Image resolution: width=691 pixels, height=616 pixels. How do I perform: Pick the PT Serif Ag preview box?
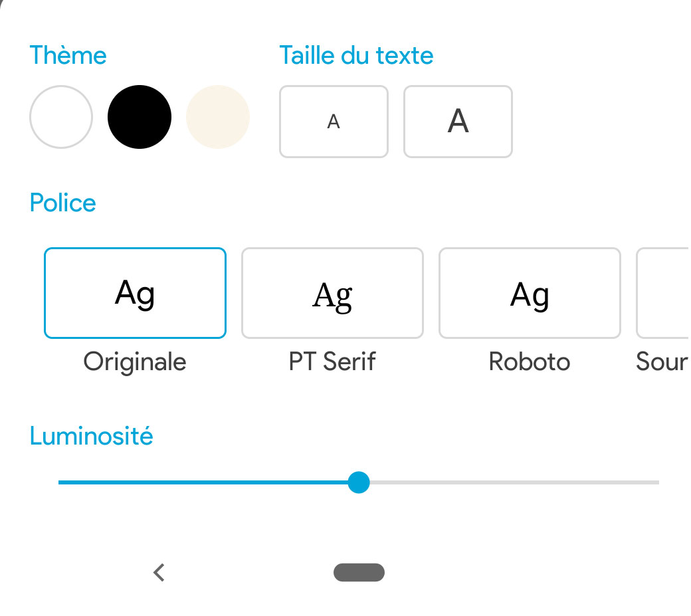tap(332, 293)
